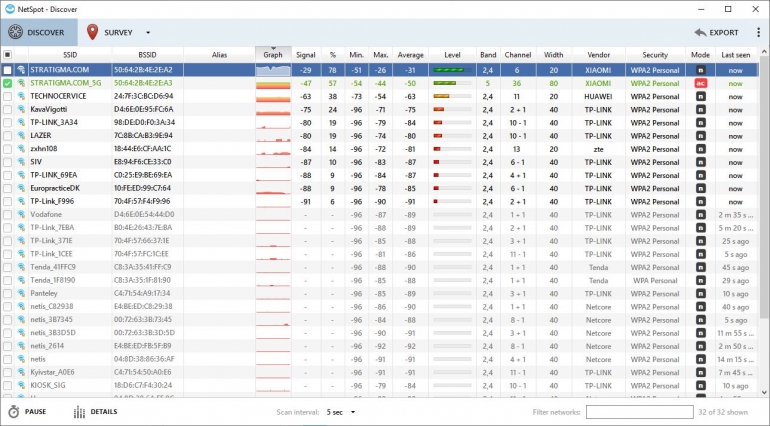Select the Tenda_41FFC9 network name
The height and width of the screenshot is (426, 770).
[53, 267]
